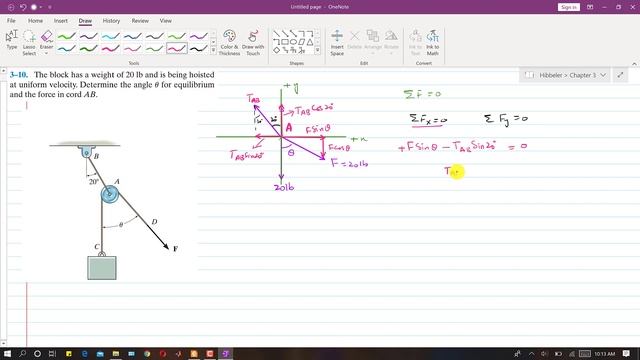Screen dimensions: 640x360
Task: Enter full page view with expand icon
Action: pyautogui.click(x=620, y=75)
